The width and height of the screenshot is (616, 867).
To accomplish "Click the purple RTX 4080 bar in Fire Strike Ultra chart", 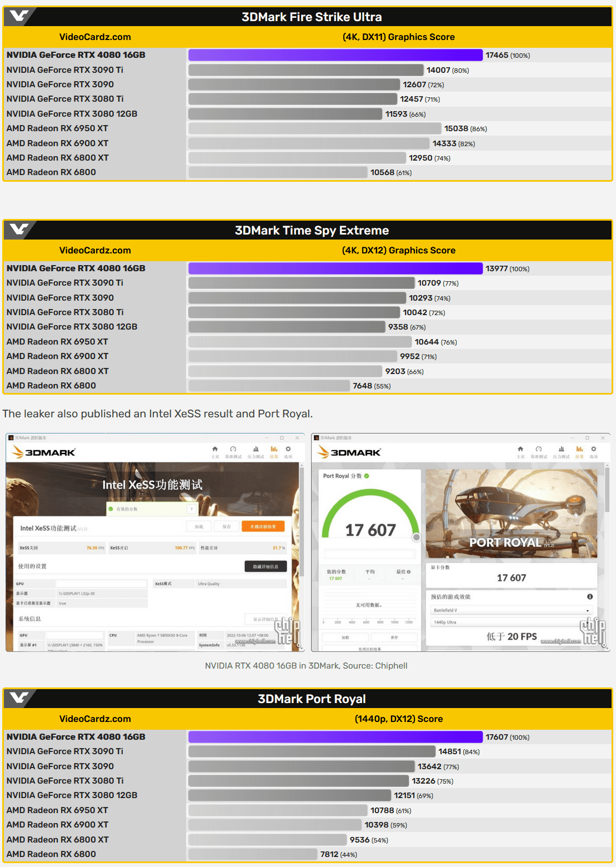I will coord(335,55).
